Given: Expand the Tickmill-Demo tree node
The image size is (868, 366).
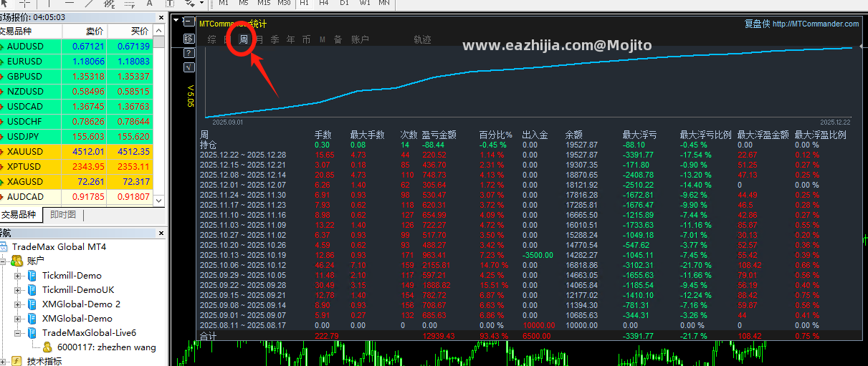Looking at the screenshot, I should 18,275.
